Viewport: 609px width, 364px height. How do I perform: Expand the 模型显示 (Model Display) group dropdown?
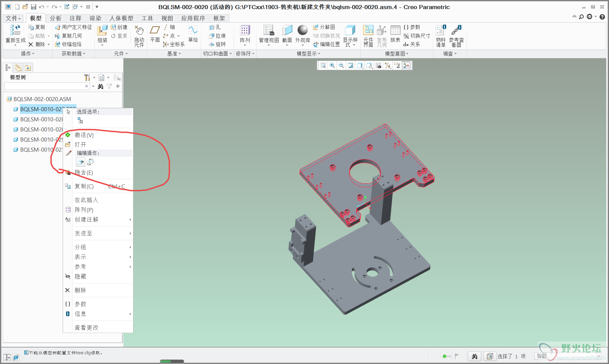(308, 54)
